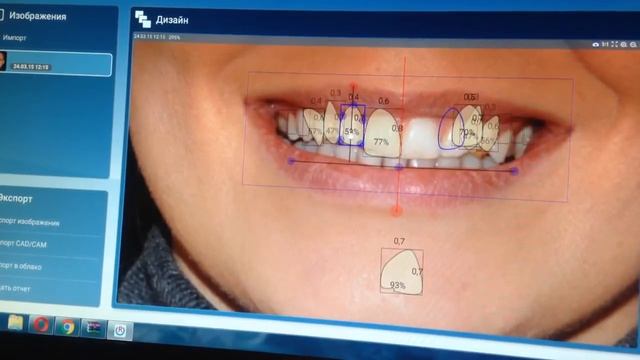The height and width of the screenshot is (360, 640).
Task: Toggle the eye visibility icon in viewer toolbar
Action: click(596, 44)
